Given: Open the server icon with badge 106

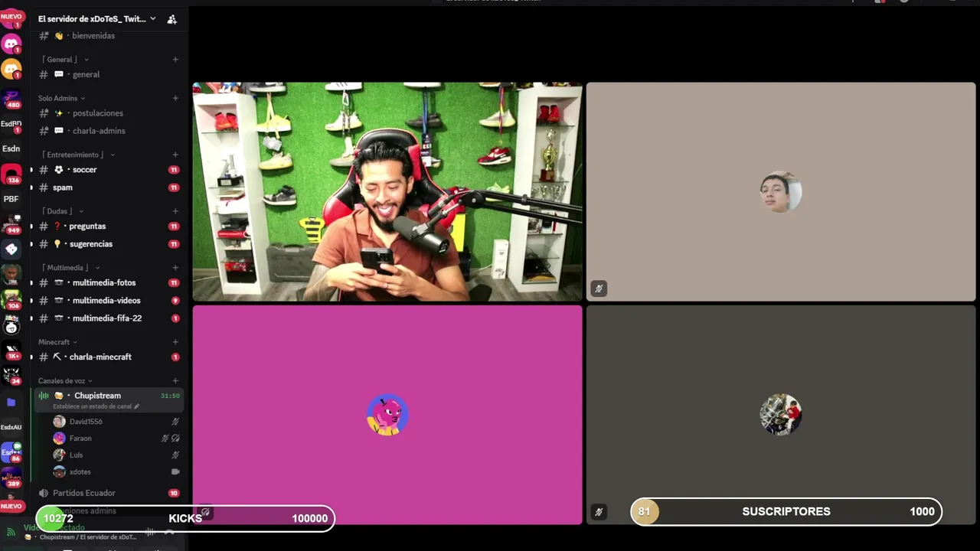Looking at the screenshot, I should [11, 300].
